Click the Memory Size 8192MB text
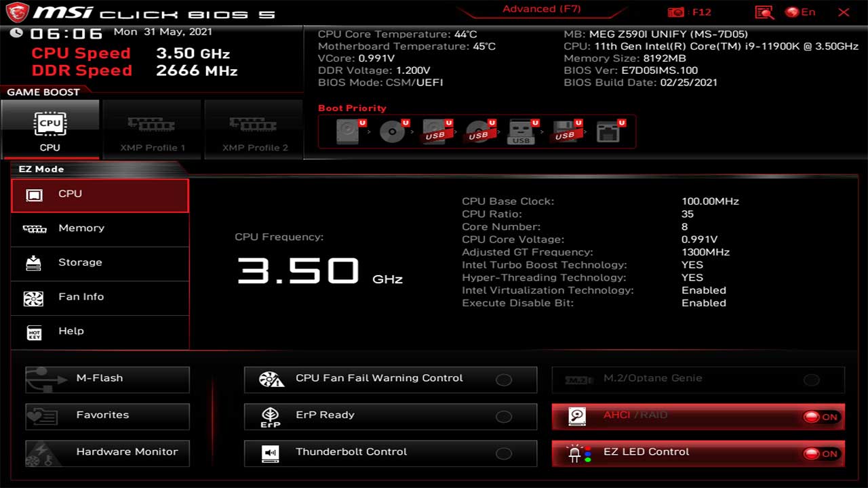 click(x=625, y=58)
